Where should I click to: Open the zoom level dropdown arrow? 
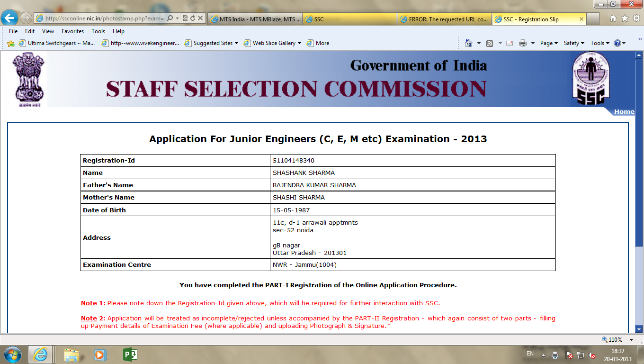(x=631, y=340)
